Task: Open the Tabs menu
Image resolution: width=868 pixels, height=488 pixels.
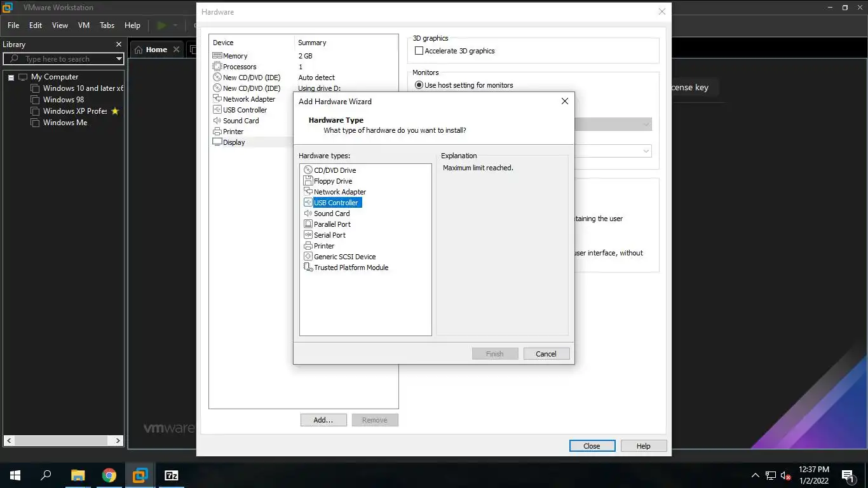Action: pyautogui.click(x=107, y=25)
